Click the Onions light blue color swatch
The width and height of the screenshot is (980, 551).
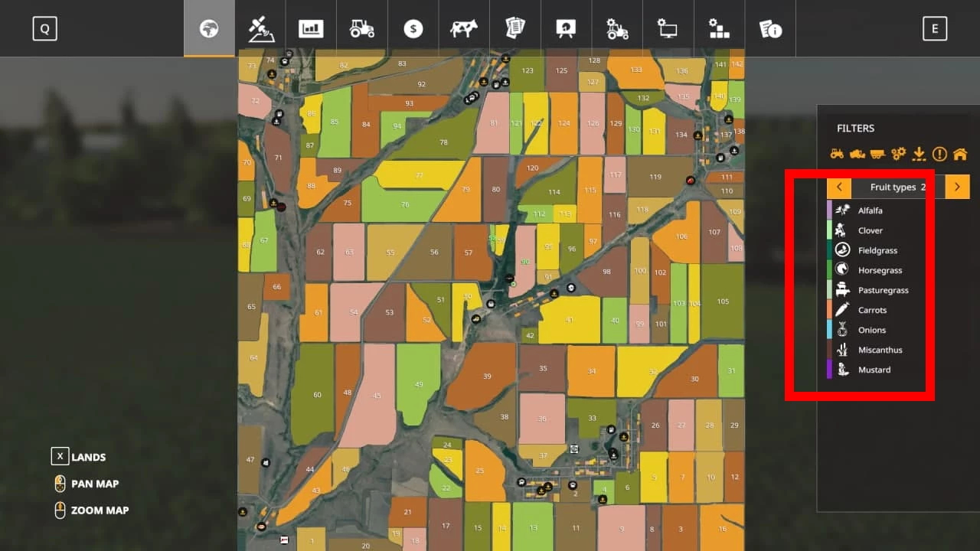[830, 330]
